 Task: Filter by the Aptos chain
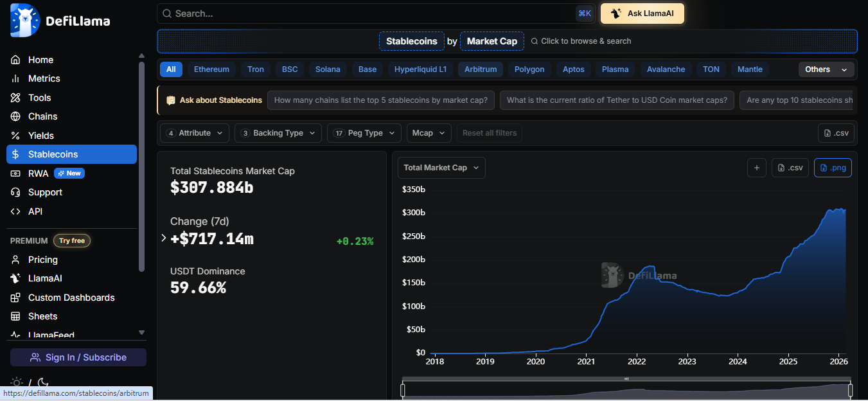[x=574, y=69]
